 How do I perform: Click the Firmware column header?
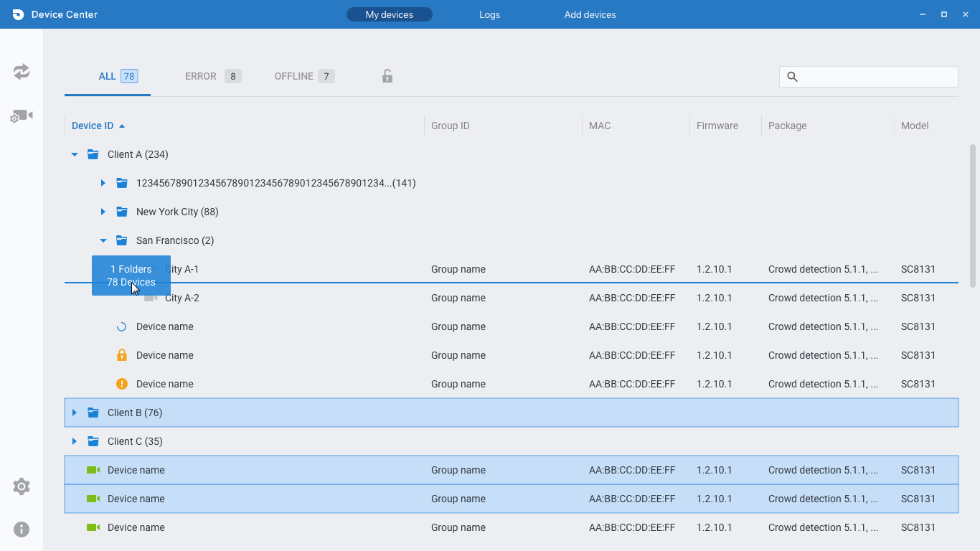pyautogui.click(x=717, y=126)
